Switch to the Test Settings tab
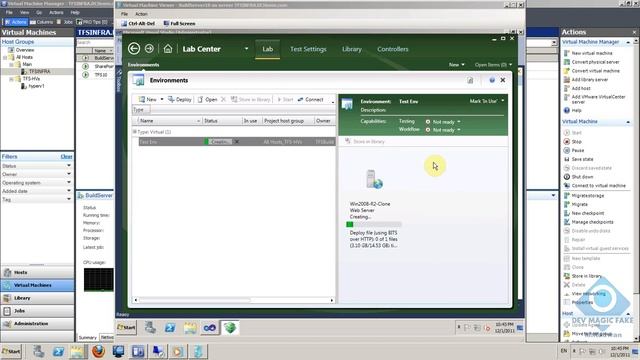 pyautogui.click(x=308, y=49)
